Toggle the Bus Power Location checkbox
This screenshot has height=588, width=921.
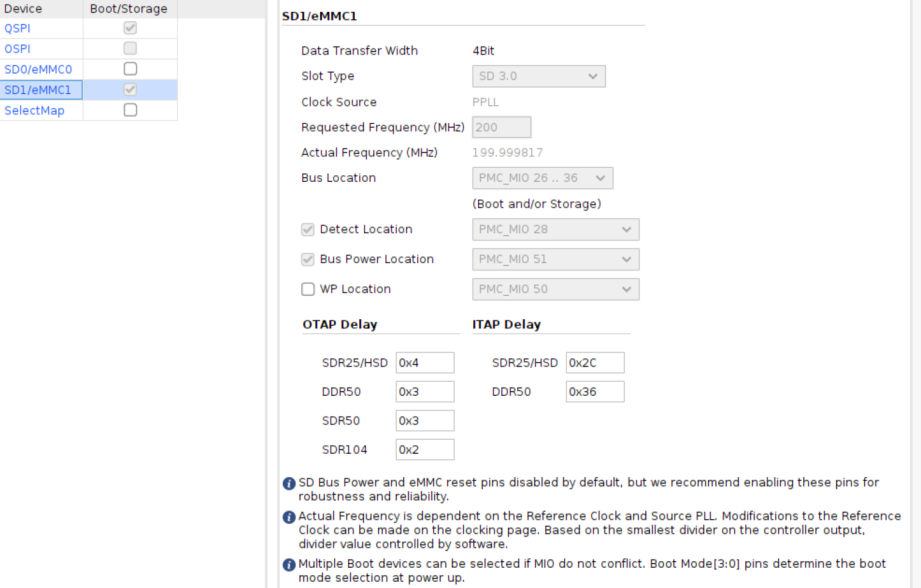(308, 260)
